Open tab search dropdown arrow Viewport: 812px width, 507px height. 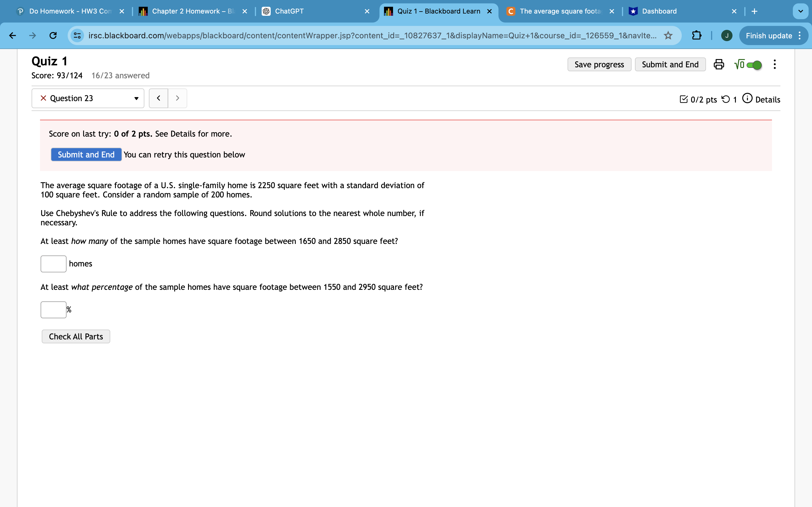click(x=800, y=11)
